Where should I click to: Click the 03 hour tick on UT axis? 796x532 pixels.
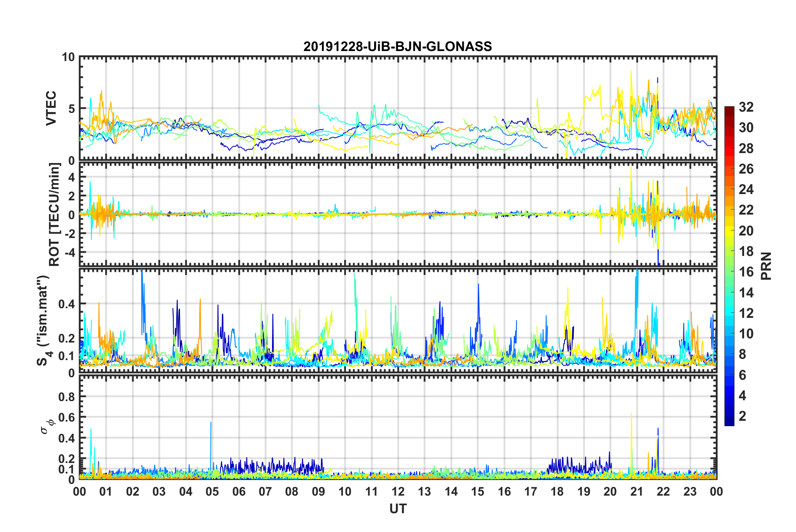pyautogui.click(x=159, y=491)
